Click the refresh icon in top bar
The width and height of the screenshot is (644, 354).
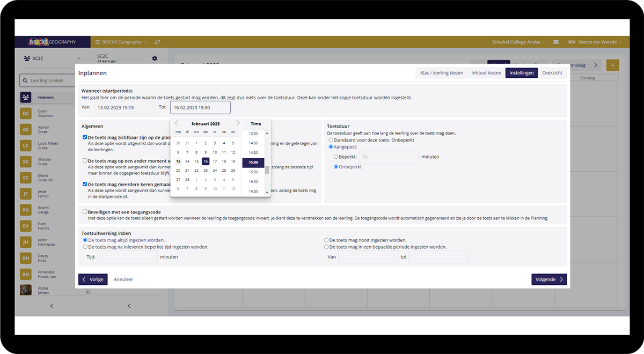point(157,42)
